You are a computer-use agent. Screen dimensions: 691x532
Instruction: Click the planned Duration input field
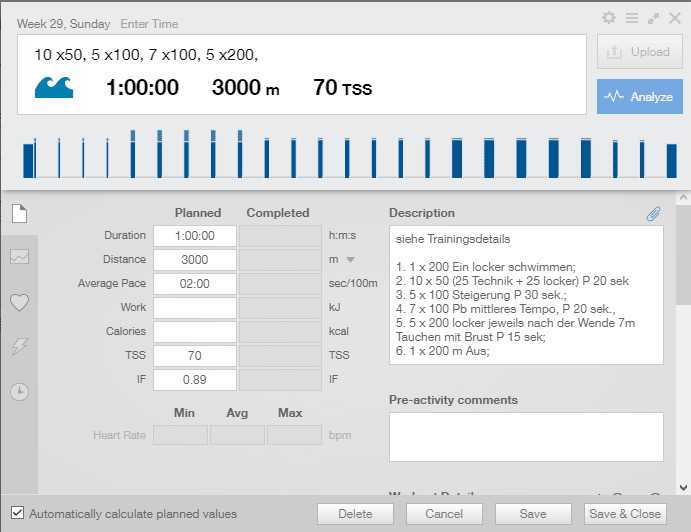coord(194,236)
